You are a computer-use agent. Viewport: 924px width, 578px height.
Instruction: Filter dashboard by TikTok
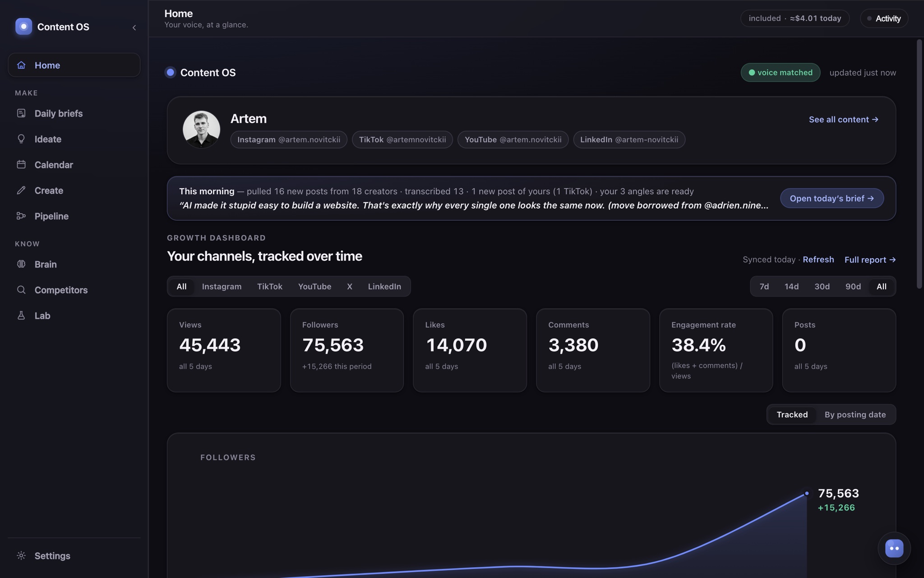pyautogui.click(x=270, y=286)
